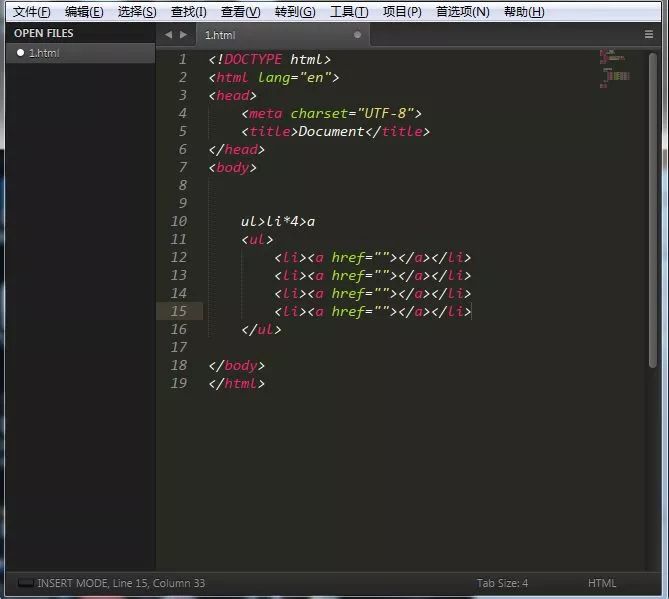
Task: Open the 查看(V) menu
Action: point(241,12)
